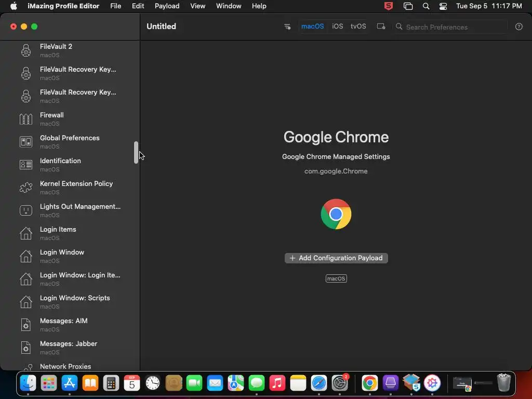This screenshot has width=532, height=399.
Task: Open the Messages: Jabber document icon
Action: pyautogui.click(x=26, y=348)
